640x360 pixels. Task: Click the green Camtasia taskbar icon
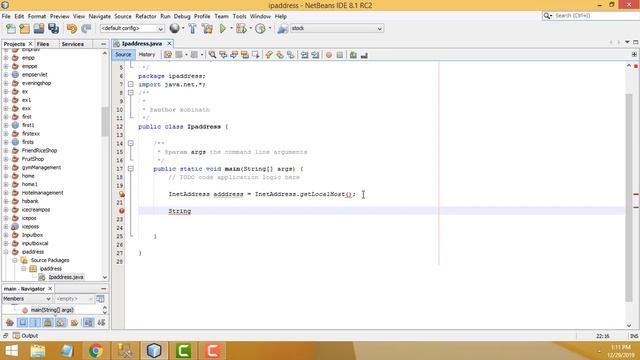(x=183, y=351)
